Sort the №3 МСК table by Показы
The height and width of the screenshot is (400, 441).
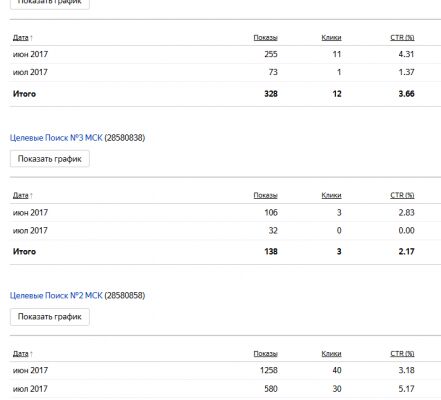(265, 195)
